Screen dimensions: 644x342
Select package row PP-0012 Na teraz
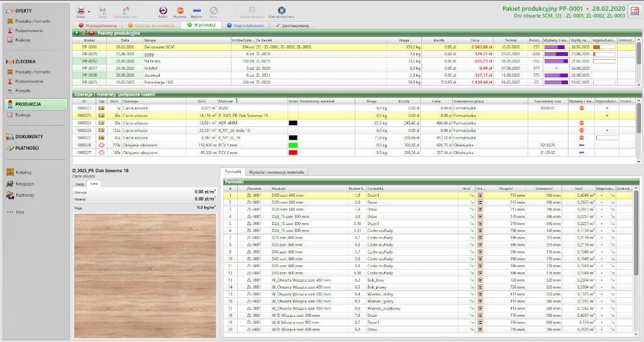[x=355, y=61]
